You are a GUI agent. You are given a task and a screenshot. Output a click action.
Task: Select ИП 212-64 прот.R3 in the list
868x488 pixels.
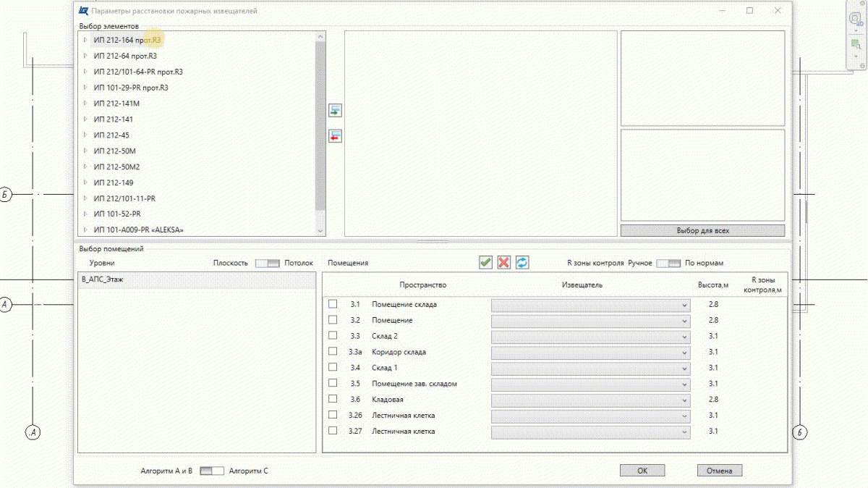125,56
